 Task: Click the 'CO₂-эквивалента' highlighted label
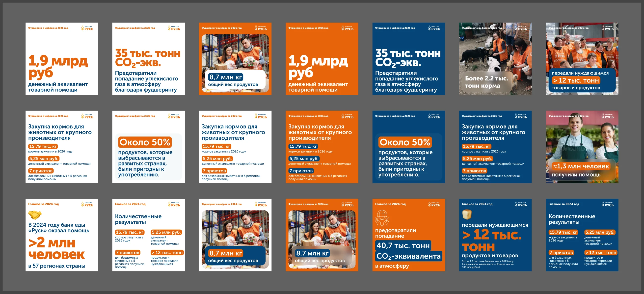coord(408,256)
